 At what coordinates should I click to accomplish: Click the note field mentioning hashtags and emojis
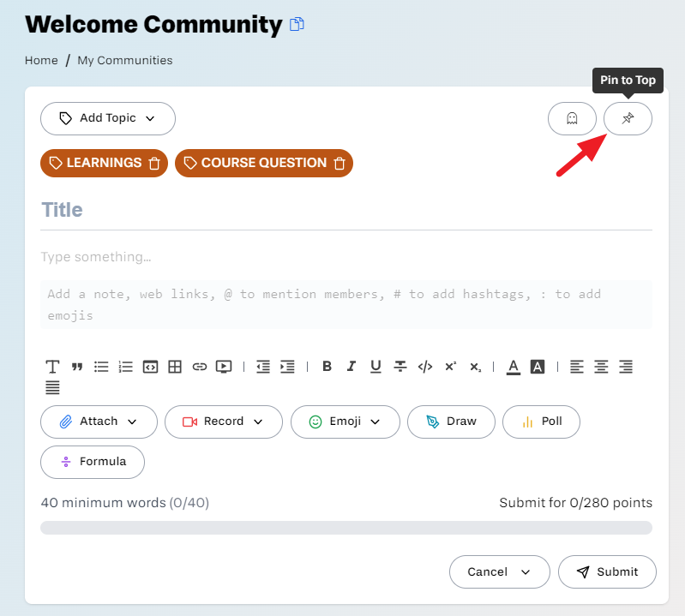(346, 305)
